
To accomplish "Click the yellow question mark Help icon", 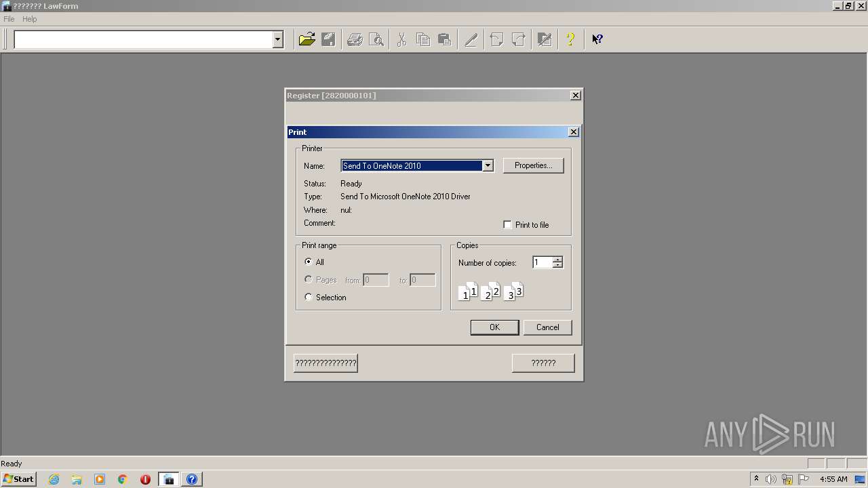I will (570, 39).
